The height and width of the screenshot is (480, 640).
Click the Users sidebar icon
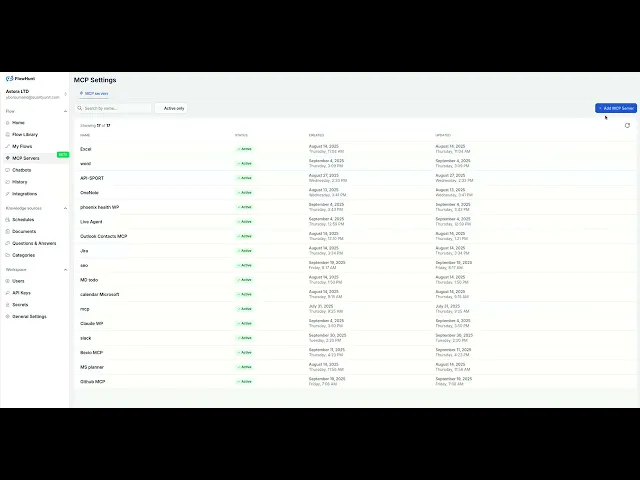point(8,281)
